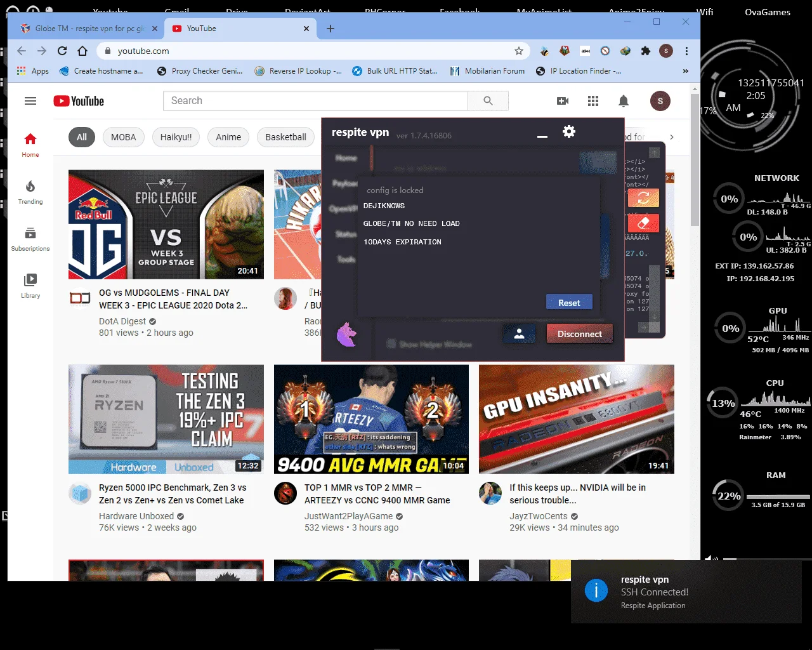Click the YouTube logo
The image size is (812, 650).
[79, 101]
